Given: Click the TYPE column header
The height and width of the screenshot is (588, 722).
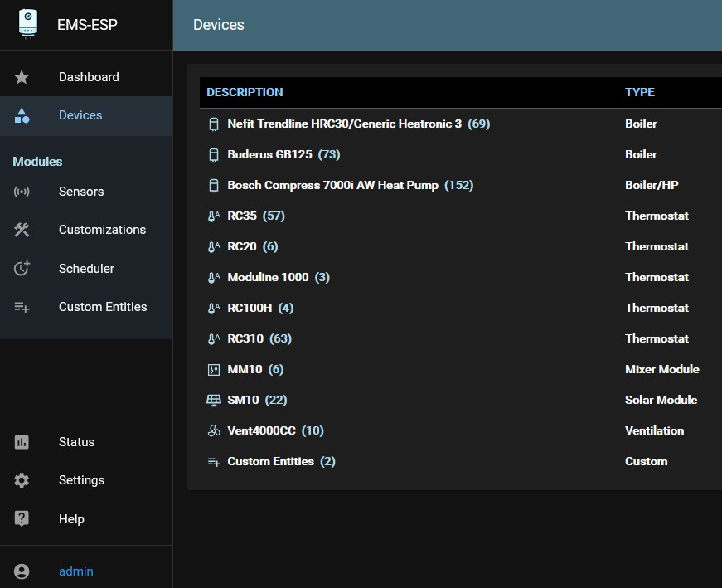Looking at the screenshot, I should click(640, 92).
